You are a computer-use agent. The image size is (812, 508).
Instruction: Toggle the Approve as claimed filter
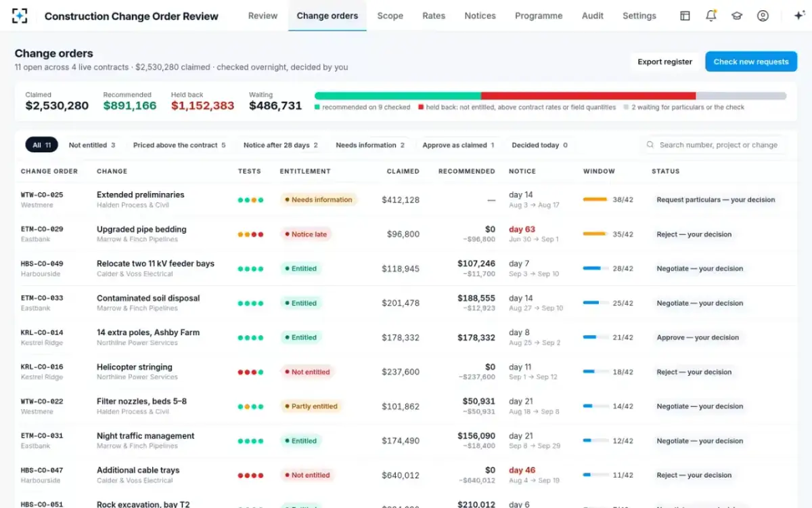[x=458, y=145]
